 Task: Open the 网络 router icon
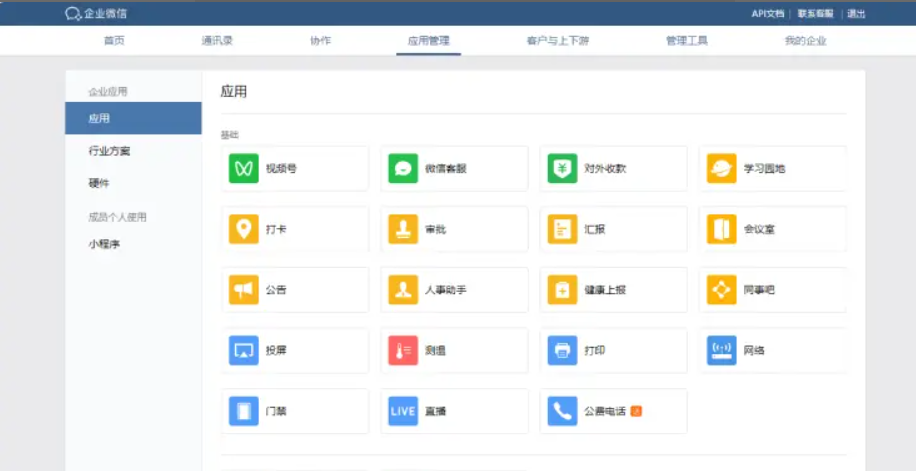click(721, 351)
